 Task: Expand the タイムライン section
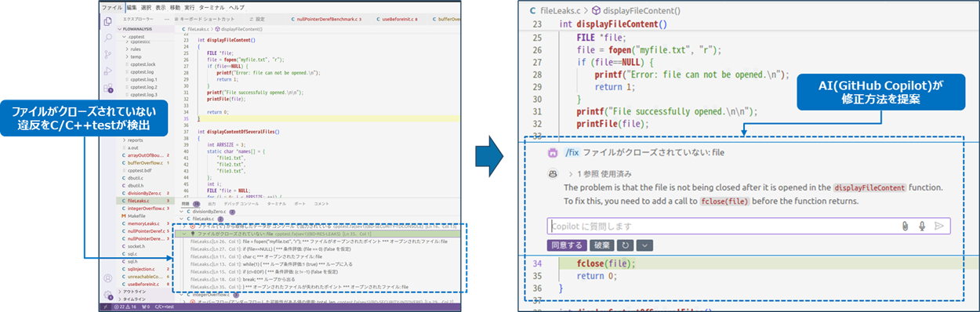146,299
